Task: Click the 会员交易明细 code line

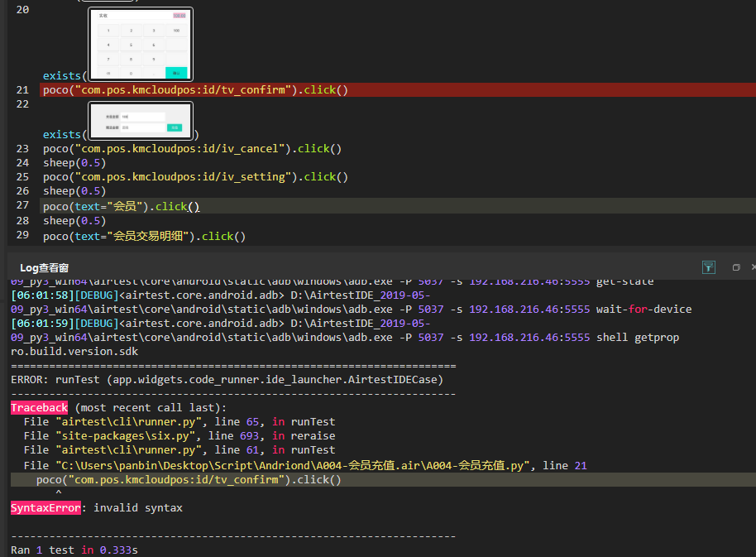Action: [x=144, y=237]
